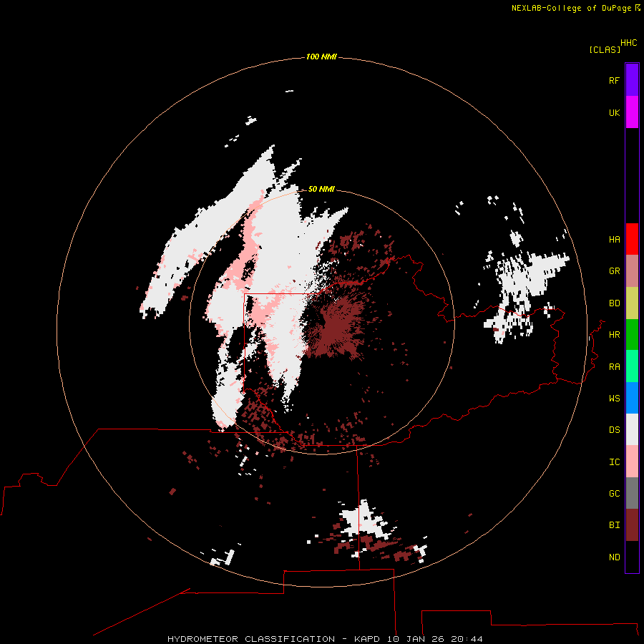
Task: Click the HA legend label
Action: pos(614,240)
